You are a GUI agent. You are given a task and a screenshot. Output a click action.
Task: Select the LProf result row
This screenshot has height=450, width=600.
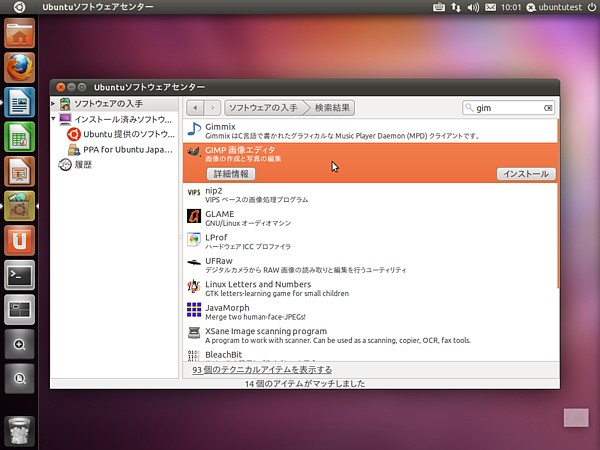370,241
